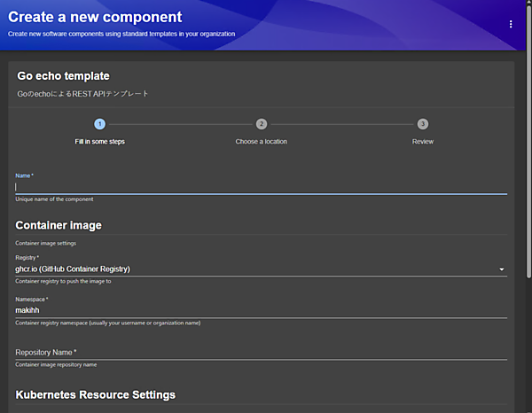This screenshot has height=413, width=532.
Task: Click 'Unique name of the component' helper text
Action: click(x=54, y=199)
